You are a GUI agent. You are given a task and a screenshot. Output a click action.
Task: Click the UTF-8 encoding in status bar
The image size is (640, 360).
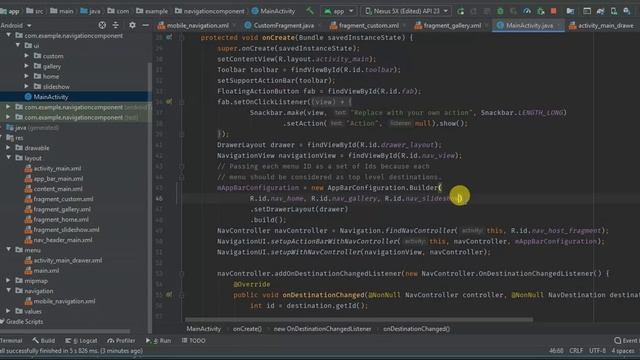click(x=597, y=351)
